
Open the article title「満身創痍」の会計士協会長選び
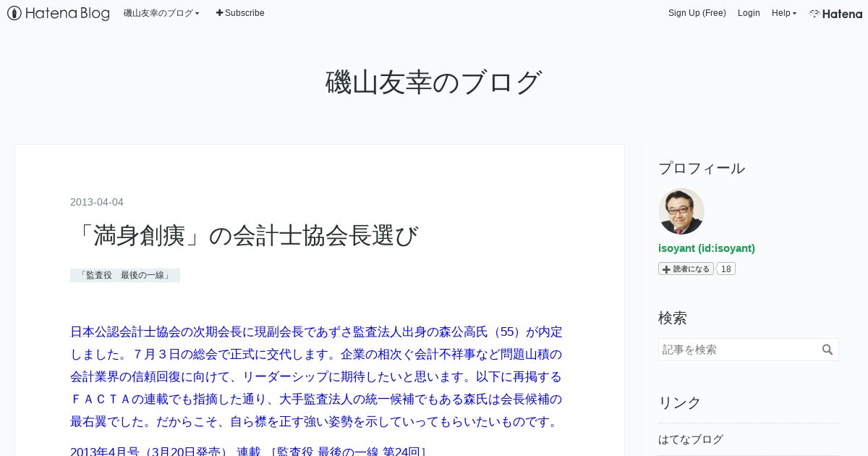244,235
